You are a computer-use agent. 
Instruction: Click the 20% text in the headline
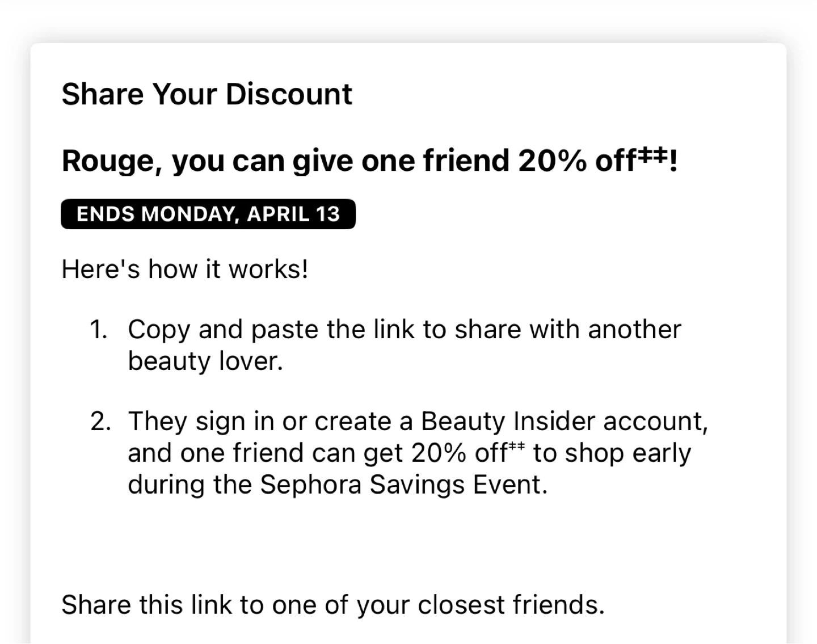coord(551,161)
